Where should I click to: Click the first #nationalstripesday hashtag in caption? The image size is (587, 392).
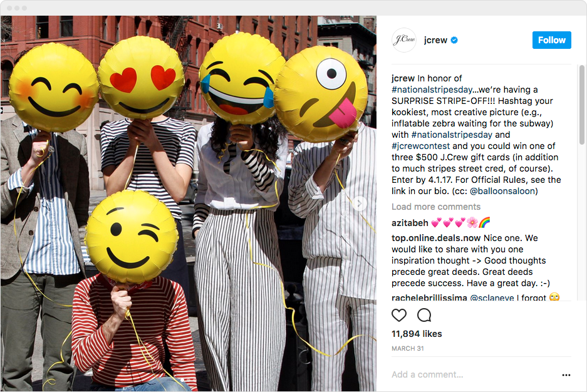pyautogui.click(x=432, y=90)
